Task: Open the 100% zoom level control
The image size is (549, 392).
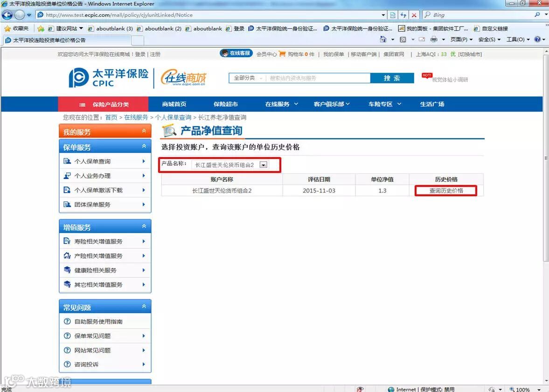Action: tap(525, 389)
